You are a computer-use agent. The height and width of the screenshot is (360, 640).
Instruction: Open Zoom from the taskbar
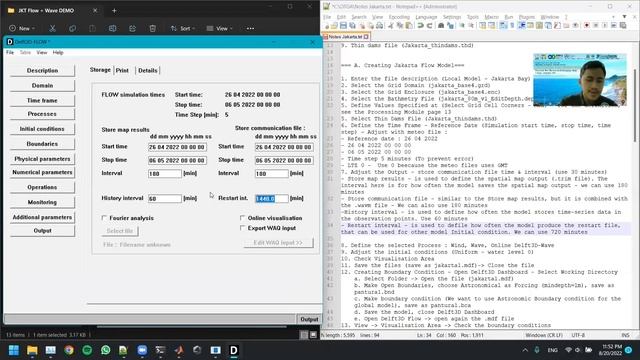pos(142,350)
